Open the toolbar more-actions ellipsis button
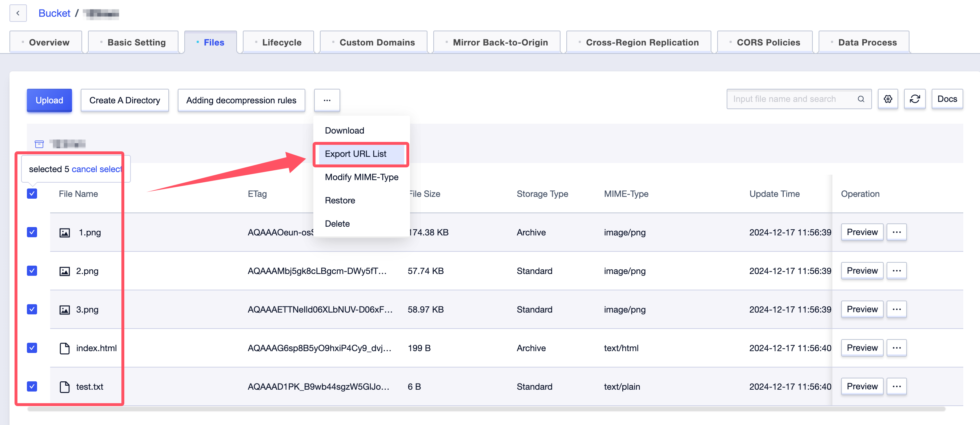 (327, 100)
